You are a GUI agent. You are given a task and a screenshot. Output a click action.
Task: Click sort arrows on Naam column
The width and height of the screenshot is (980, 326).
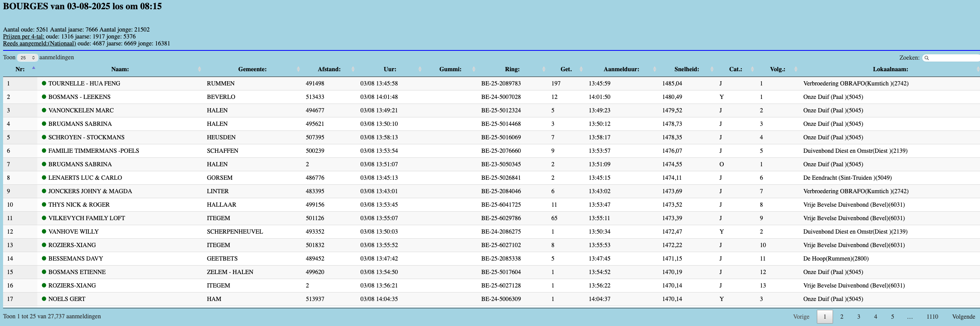pos(199,69)
